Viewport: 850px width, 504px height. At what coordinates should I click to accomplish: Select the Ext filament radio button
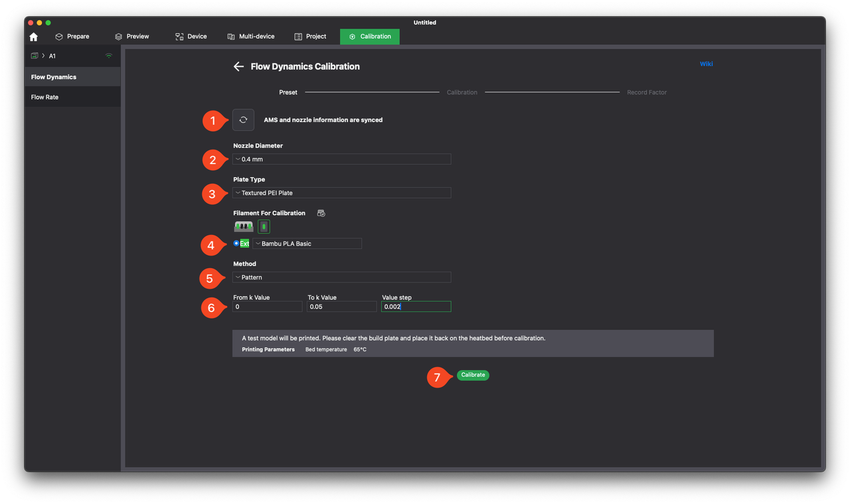pyautogui.click(x=236, y=244)
